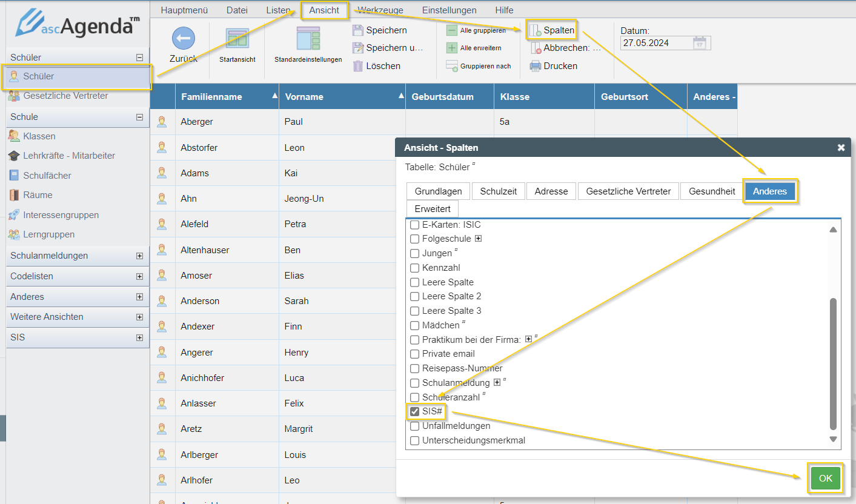Switch to the Gesundheit tab
The height and width of the screenshot is (504, 856).
click(712, 191)
